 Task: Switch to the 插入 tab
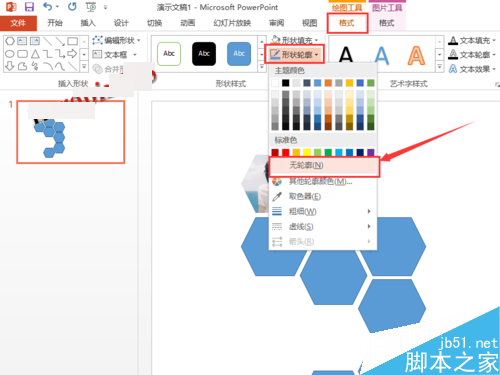[x=88, y=23]
